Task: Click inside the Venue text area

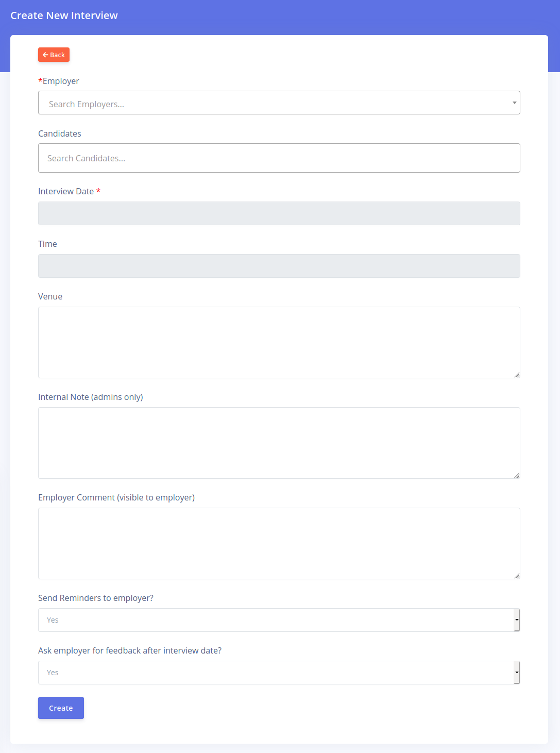Action: tap(279, 342)
